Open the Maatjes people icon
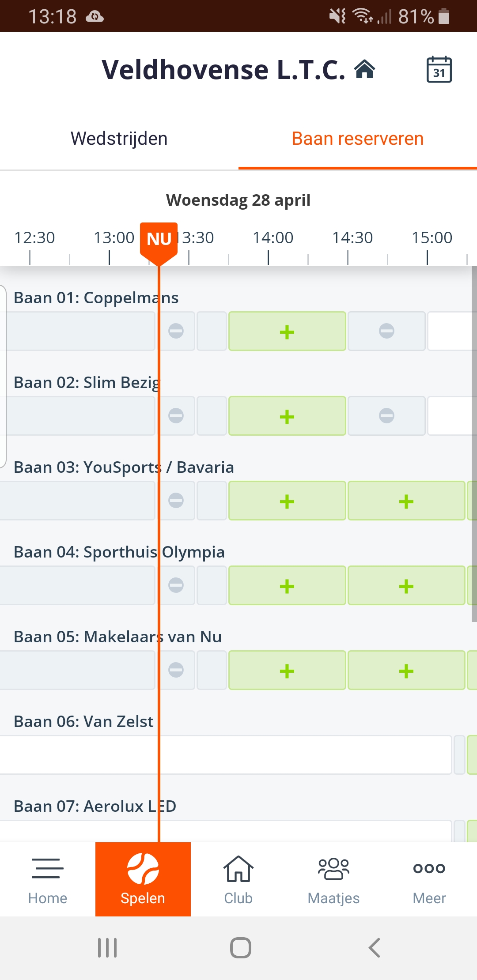Screen dimensions: 477x980 (x=334, y=869)
